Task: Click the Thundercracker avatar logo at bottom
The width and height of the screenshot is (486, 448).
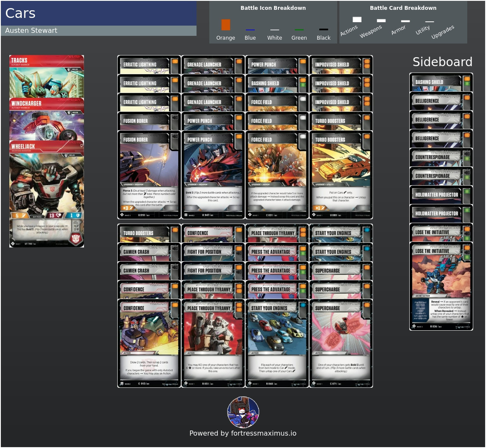Action: pyautogui.click(x=243, y=412)
